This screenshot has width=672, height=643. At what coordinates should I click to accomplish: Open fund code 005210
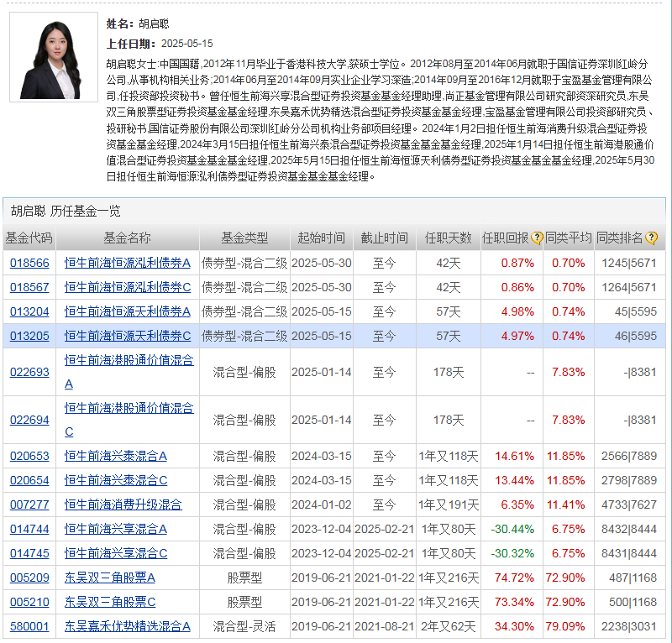click(x=29, y=603)
